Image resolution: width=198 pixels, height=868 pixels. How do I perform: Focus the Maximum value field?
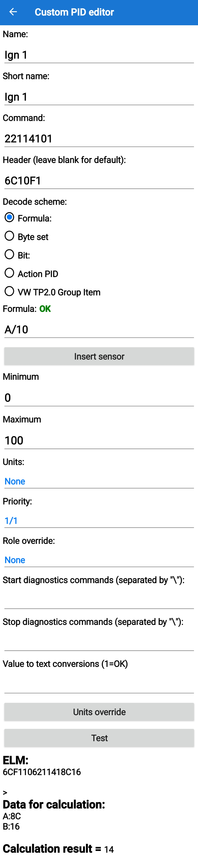99,441
